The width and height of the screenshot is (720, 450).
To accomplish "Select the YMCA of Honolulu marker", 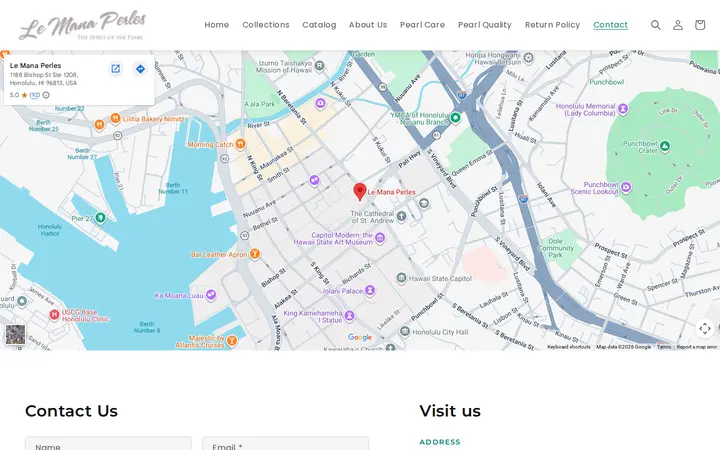I will (455, 118).
